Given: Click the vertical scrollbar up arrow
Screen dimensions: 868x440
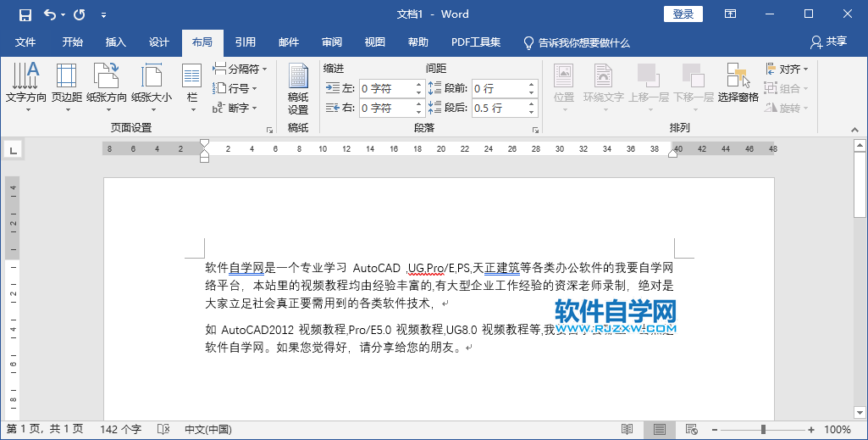Looking at the screenshot, I should tap(860, 146).
